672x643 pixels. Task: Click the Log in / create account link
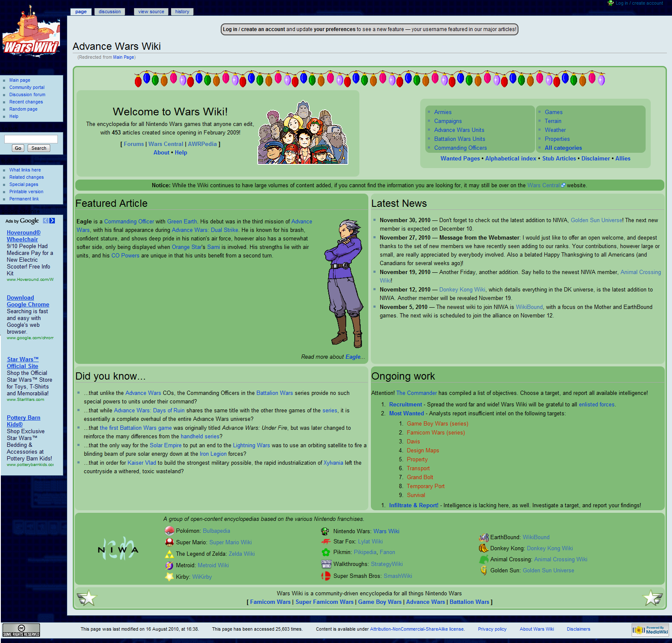pos(639,3)
